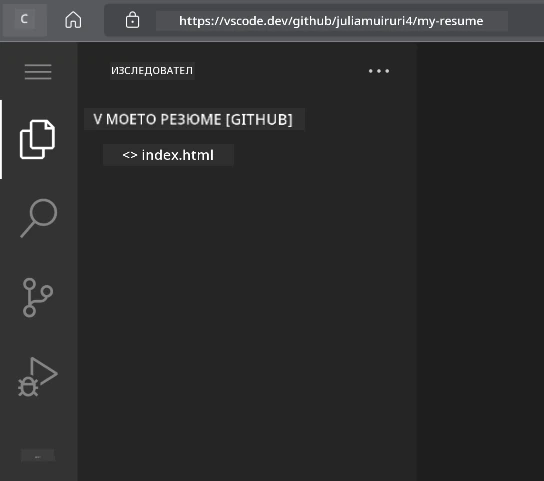Go to the browser home page
Image resolution: width=544 pixels, height=481 pixels.
point(73,20)
